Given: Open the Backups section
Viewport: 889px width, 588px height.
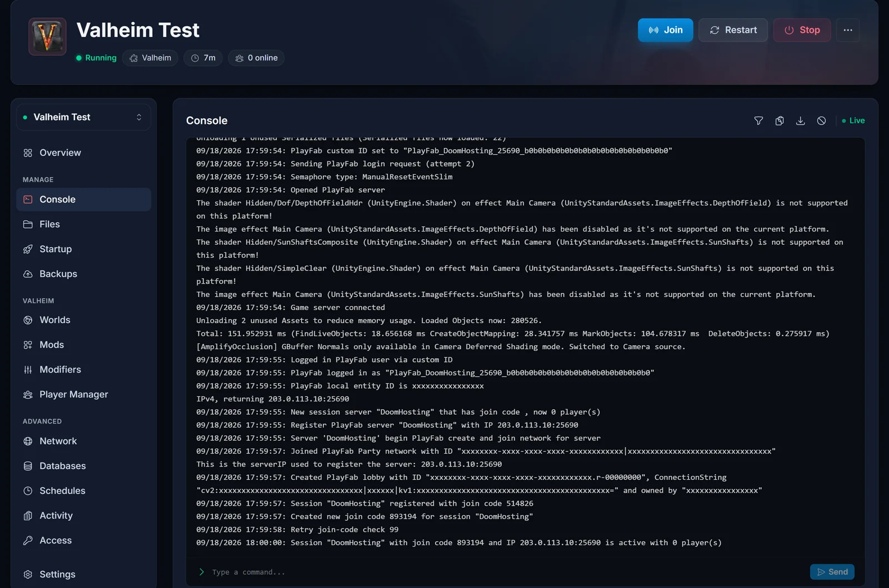Looking at the screenshot, I should pyautogui.click(x=83, y=274).
